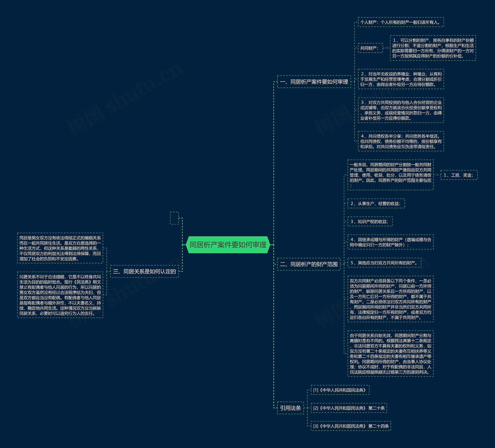Open citation [2] 民法典 第二十条

[x=349, y=408]
